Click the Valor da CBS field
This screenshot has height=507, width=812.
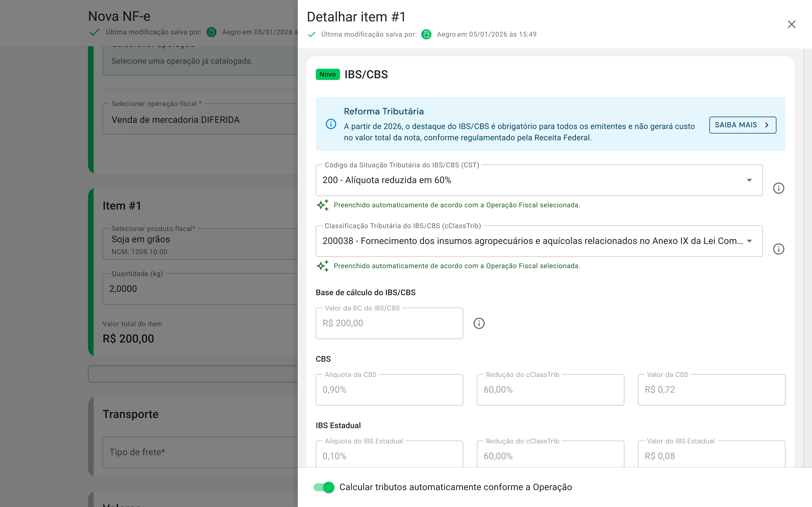point(711,390)
